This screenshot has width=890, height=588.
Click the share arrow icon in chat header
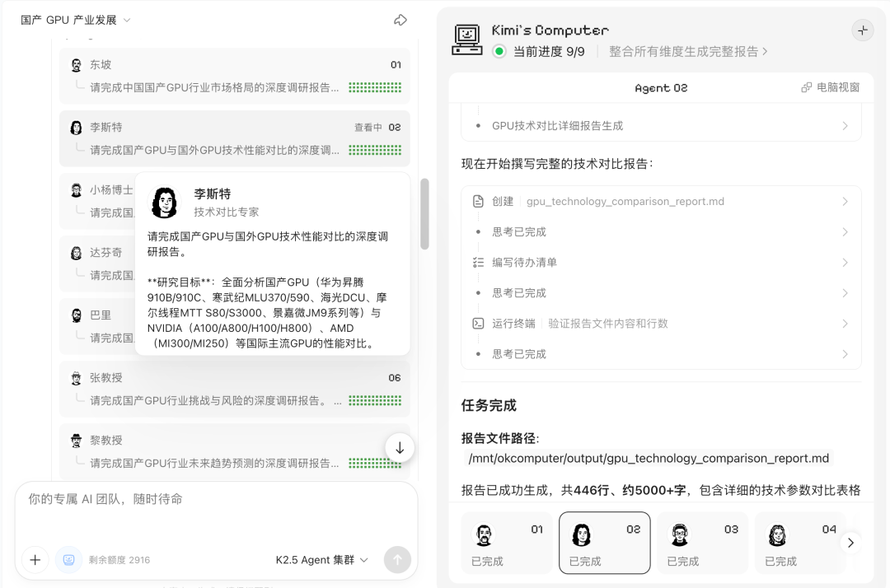400,21
